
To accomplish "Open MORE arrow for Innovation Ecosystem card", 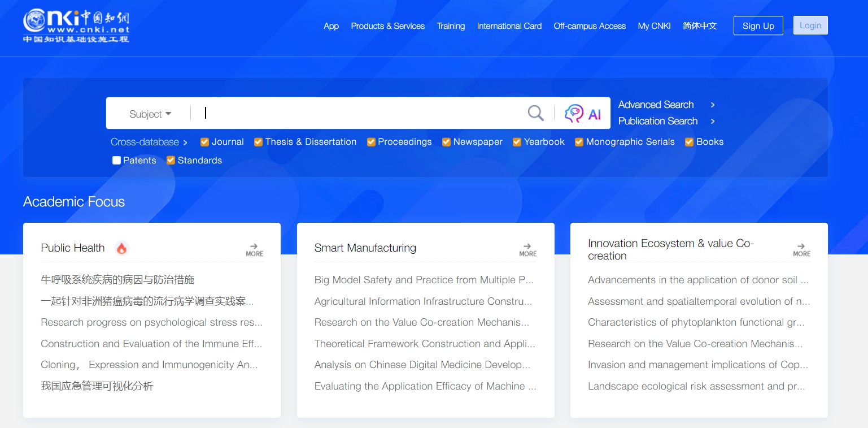I will (x=801, y=250).
